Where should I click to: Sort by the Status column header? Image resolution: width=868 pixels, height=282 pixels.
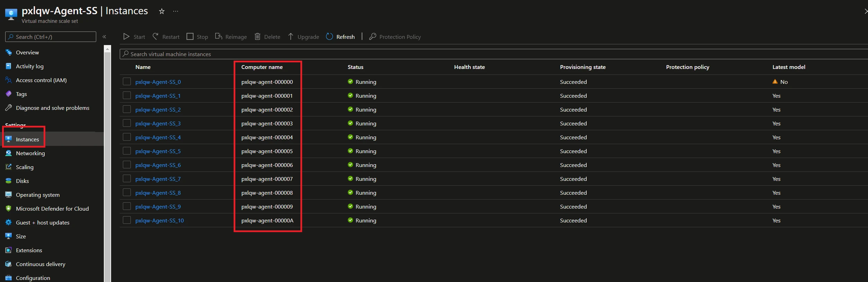tap(355, 67)
